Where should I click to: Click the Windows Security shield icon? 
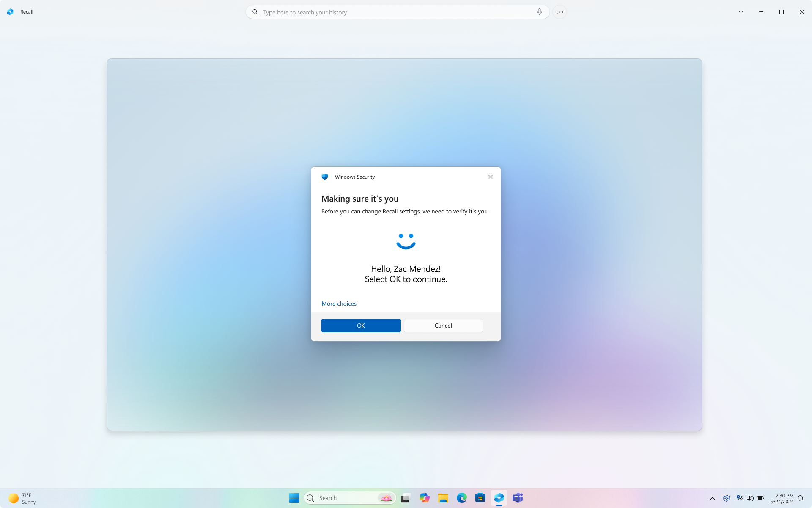point(324,177)
